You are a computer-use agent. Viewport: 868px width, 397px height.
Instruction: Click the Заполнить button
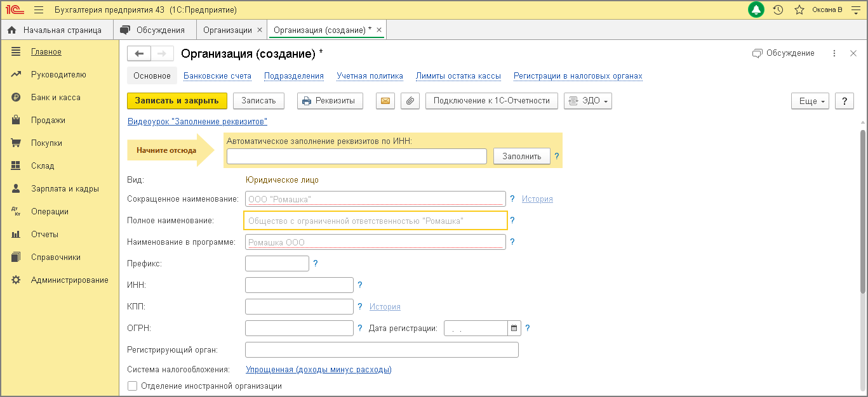(521, 157)
